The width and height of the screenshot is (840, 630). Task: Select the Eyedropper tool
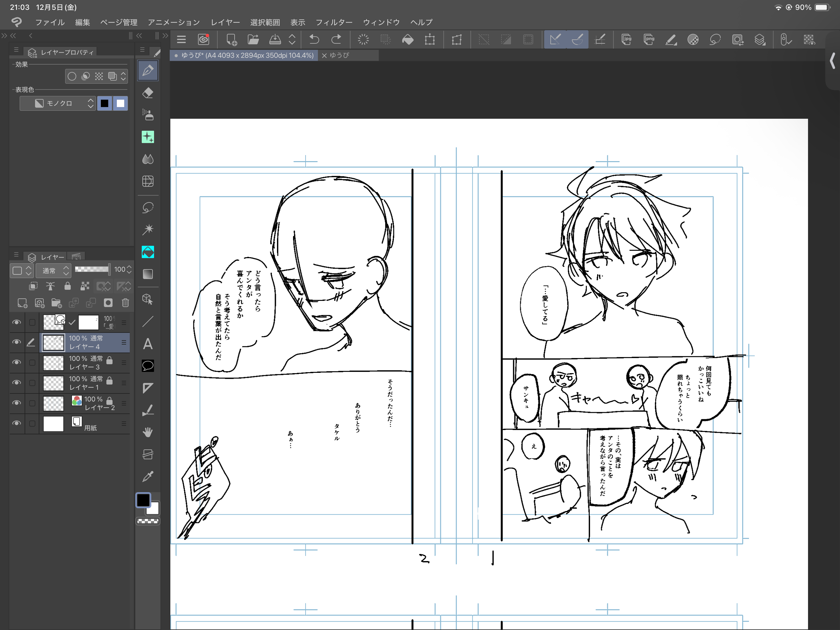148,476
